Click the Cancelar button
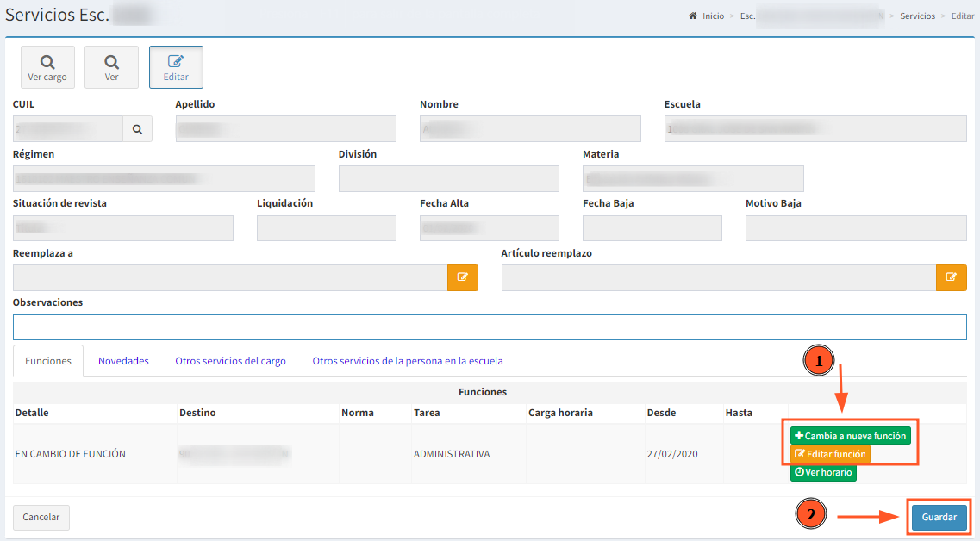The image size is (980, 541). [x=41, y=517]
